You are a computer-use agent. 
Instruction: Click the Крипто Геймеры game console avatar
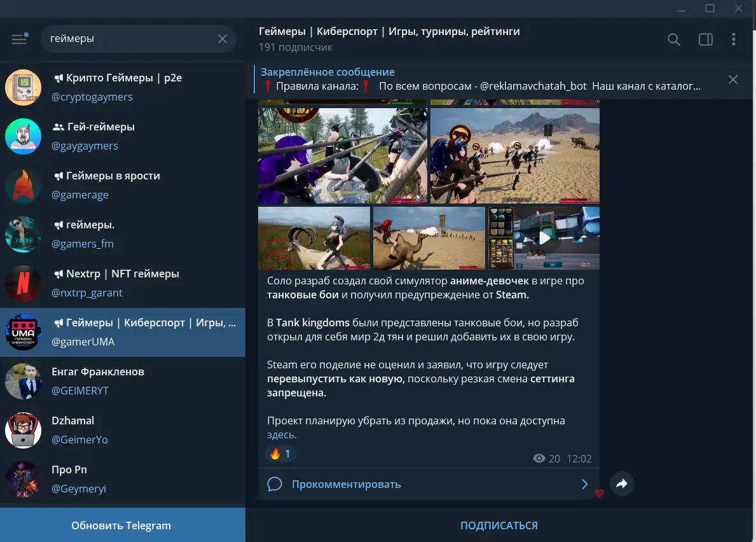click(23, 87)
